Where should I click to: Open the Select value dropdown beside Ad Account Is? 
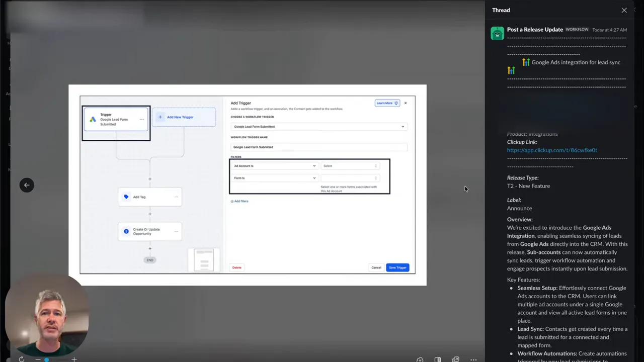point(350,166)
